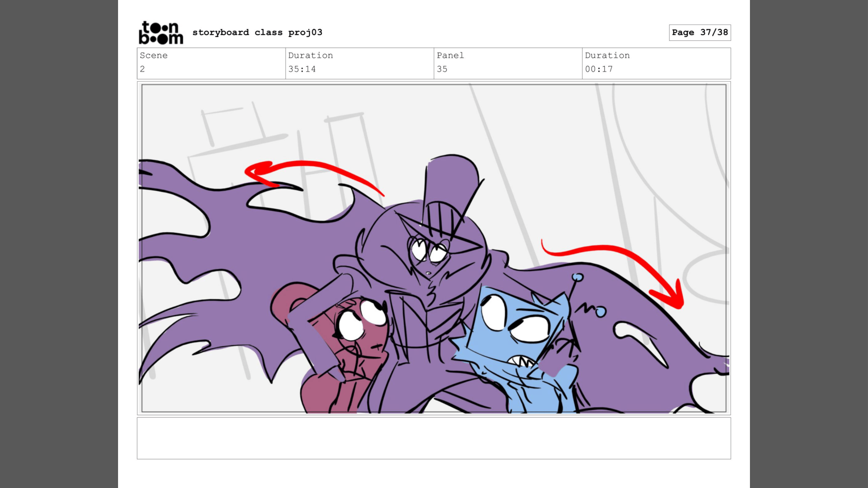Click the pink character's eye
The image size is (868, 488).
click(351, 326)
